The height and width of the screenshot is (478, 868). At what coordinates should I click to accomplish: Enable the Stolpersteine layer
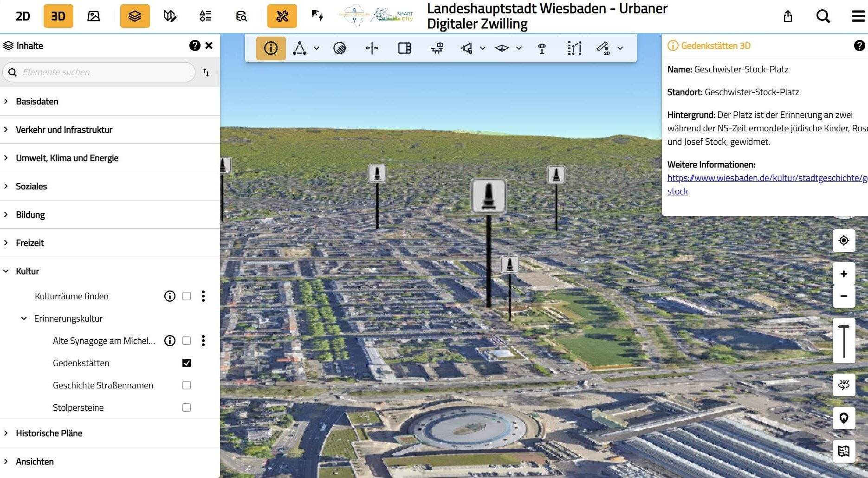tap(187, 407)
